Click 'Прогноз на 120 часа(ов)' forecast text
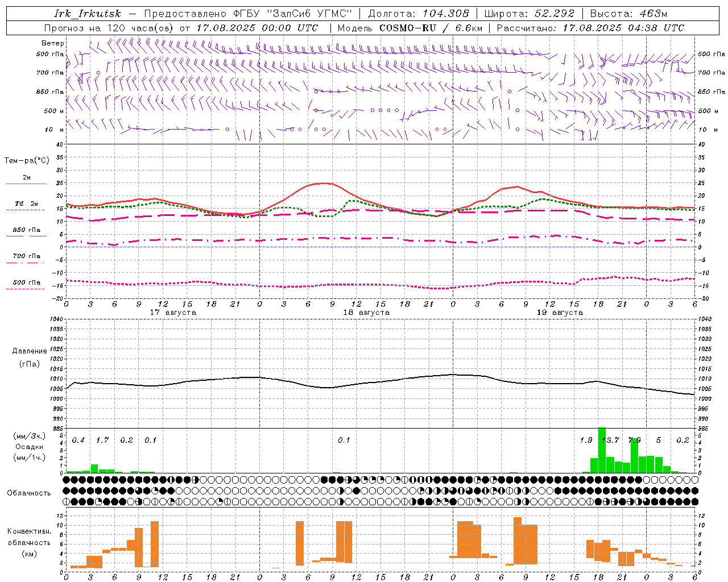Viewport: 728px width, 582px height. [109, 28]
